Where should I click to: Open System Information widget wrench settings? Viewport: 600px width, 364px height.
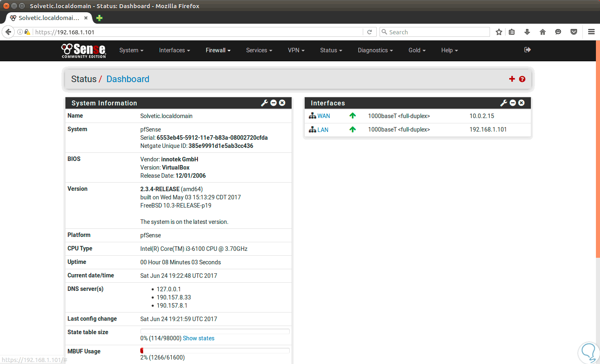pyautogui.click(x=264, y=103)
